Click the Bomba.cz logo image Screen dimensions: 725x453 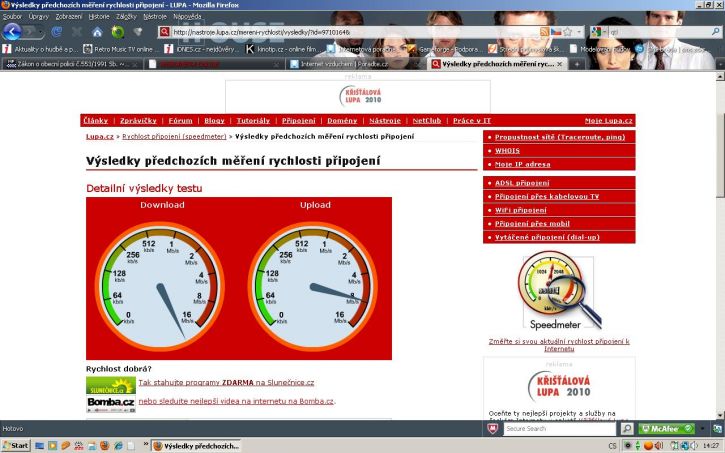tap(111, 404)
